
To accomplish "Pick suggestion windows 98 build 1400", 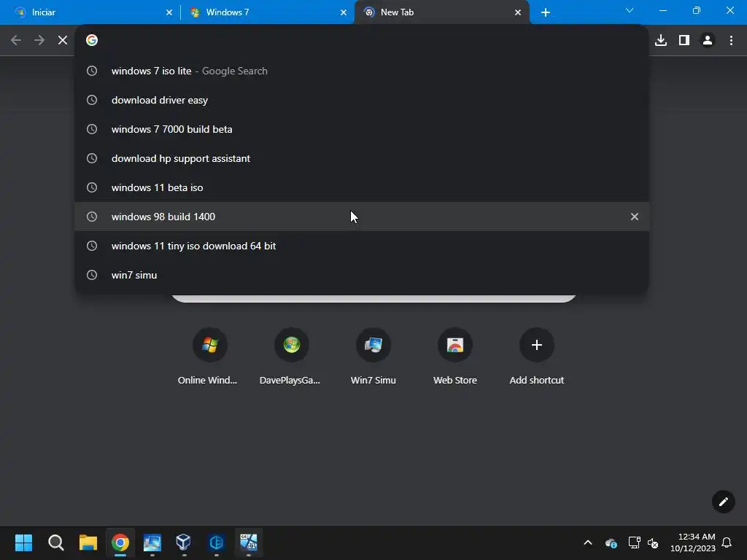I will 362,217.
